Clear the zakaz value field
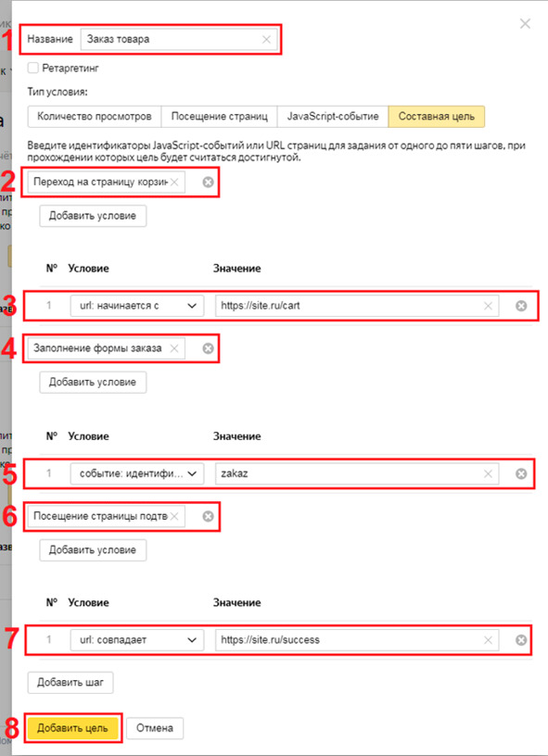 click(488, 473)
